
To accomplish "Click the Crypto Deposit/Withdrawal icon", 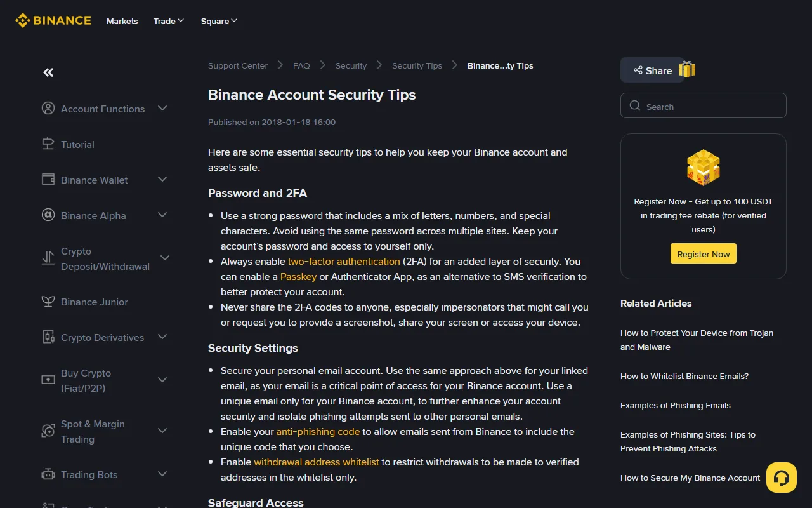I will click(x=48, y=258).
